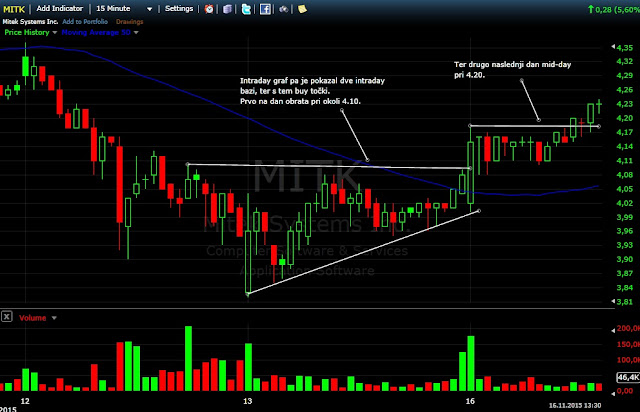Image resolution: width=640 pixels, height=412 pixels.
Task: Click the 3,81 price axis label
Action: click(x=624, y=302)
